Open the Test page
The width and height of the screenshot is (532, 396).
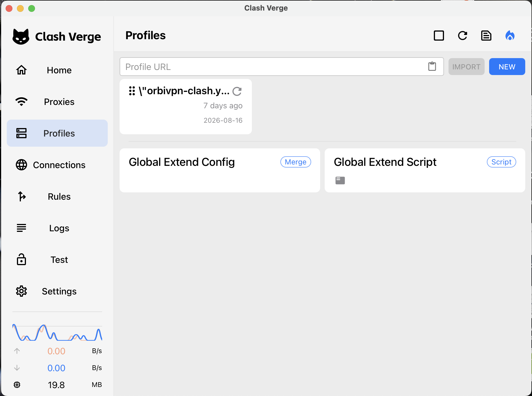[57, 259]
